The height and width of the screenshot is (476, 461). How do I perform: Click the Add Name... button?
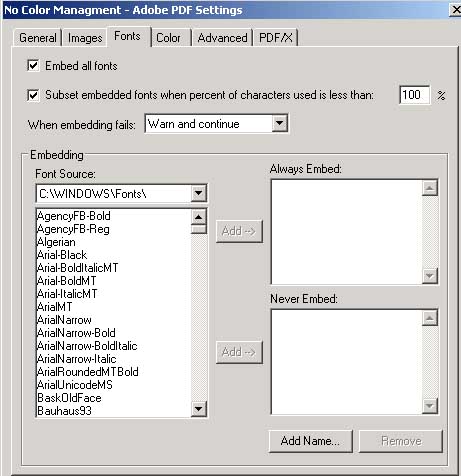(x=310, y=441)
